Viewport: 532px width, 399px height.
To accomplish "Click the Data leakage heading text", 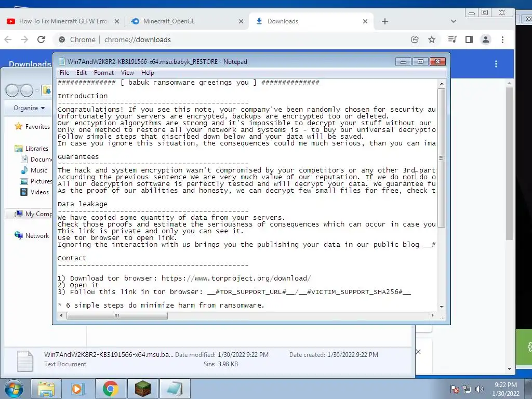I will point(83,204).
